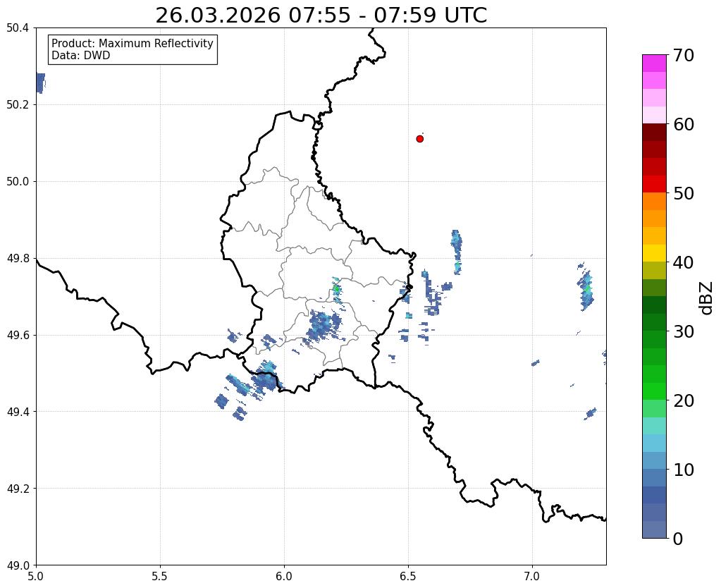Viewport: 721px width, 588px height.
Task: Pick the yellow colorbar segment above 40
Action: (654, 253)
